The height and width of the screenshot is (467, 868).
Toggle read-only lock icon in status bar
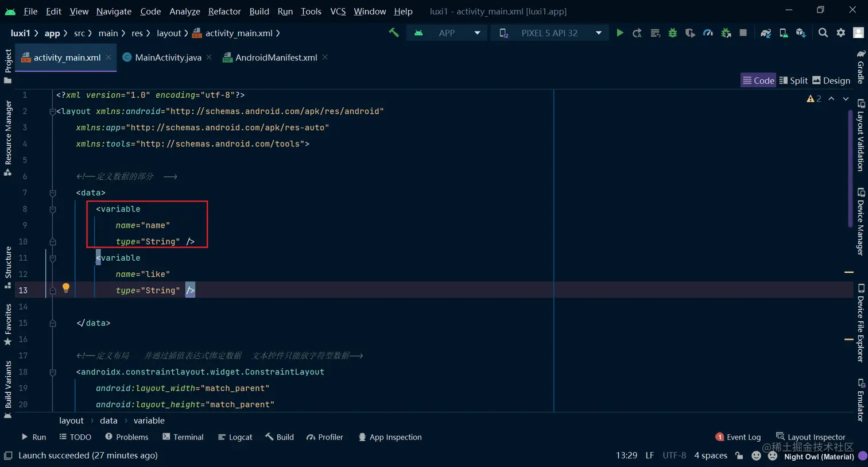pyautogui.click(x=739, y=456)
